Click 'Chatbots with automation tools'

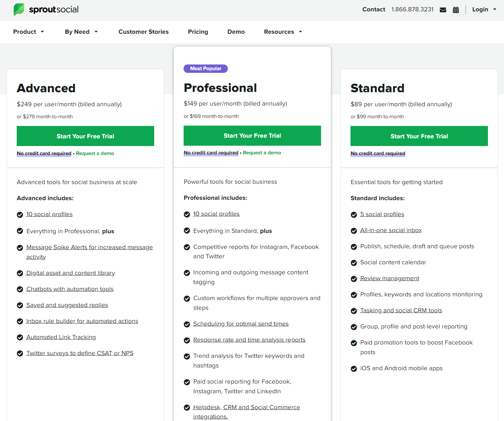coord(70,289)
